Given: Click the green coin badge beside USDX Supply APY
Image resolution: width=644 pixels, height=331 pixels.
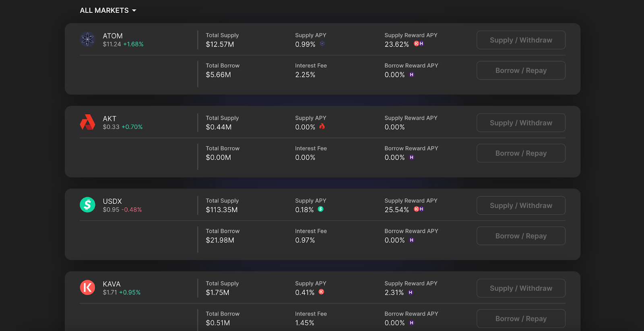Looking at the screenshot, I should click(x=321, y=209).
